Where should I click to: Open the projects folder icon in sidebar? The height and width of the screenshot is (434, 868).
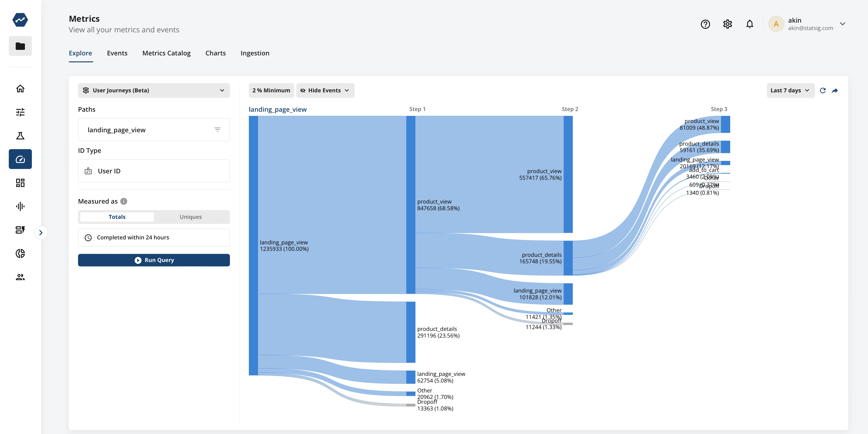tap(20, 46)
